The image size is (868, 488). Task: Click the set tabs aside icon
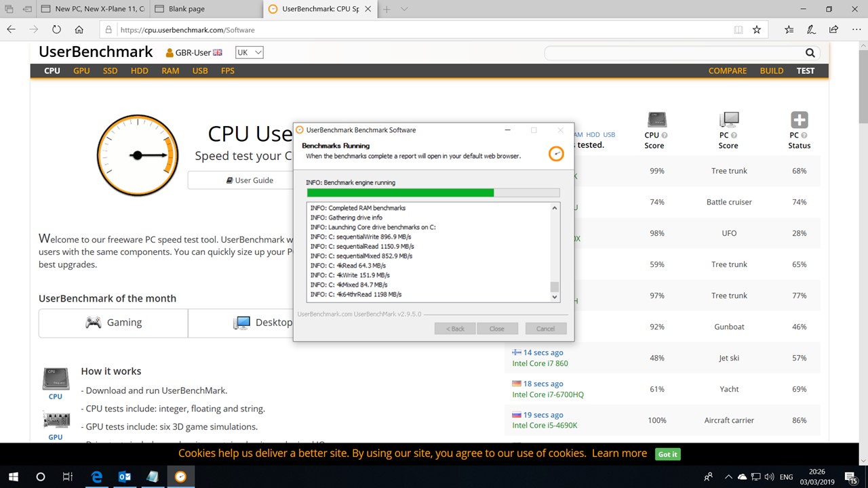[27, 9]
